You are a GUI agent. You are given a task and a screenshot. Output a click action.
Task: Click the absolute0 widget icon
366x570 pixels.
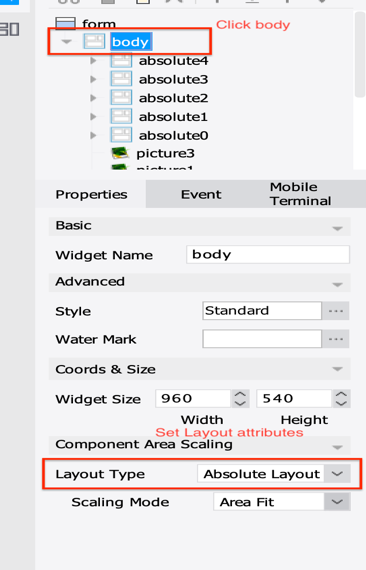121,135
